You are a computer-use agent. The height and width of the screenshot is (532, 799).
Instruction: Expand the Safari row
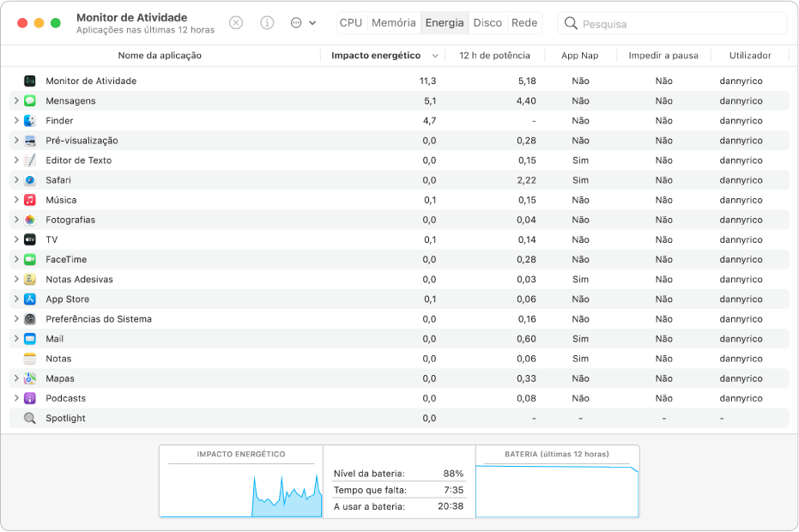pos(16,180)
